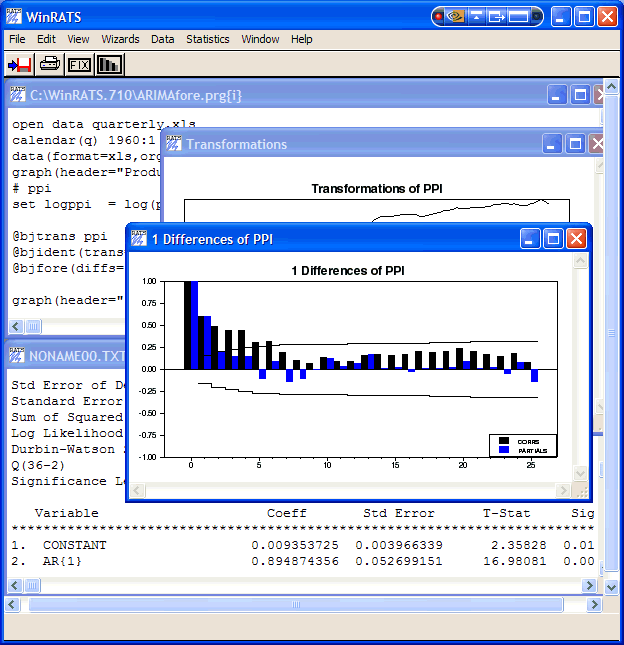Viewport: 624px width, 645px height.
Task: Click the "Q(36-2)" line in output
Action: (x=38, y=465)
